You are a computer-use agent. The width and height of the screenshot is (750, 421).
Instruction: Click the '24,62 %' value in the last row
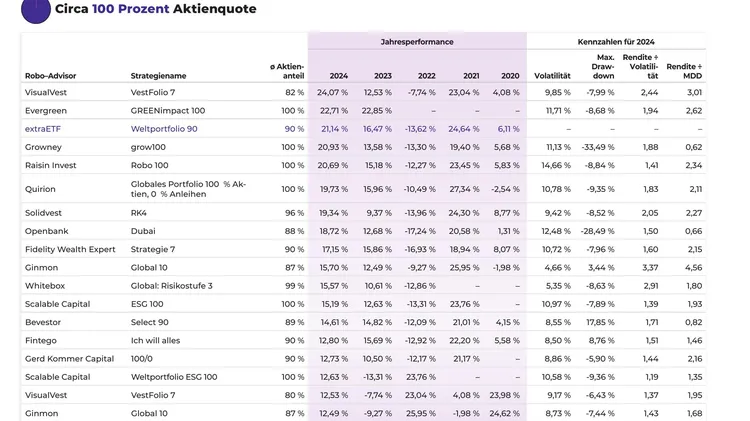coord(504,413)
